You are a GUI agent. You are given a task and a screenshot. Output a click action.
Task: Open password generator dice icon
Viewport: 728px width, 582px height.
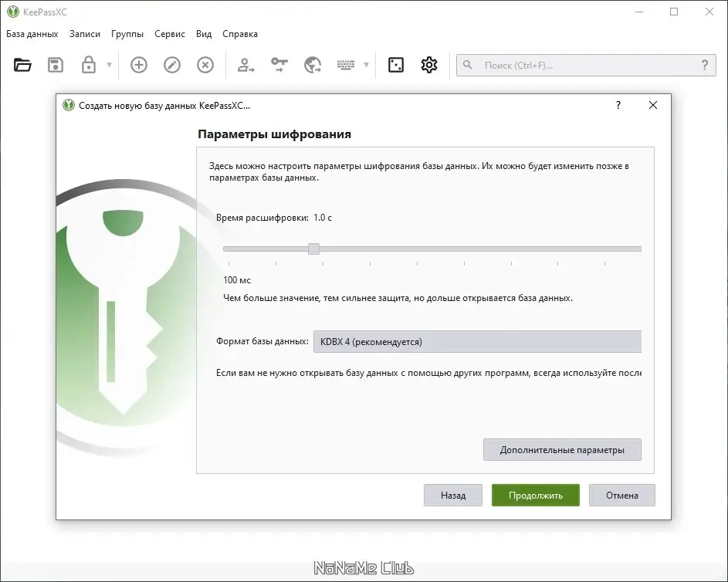pyautogui.click(x=396, y=65)
